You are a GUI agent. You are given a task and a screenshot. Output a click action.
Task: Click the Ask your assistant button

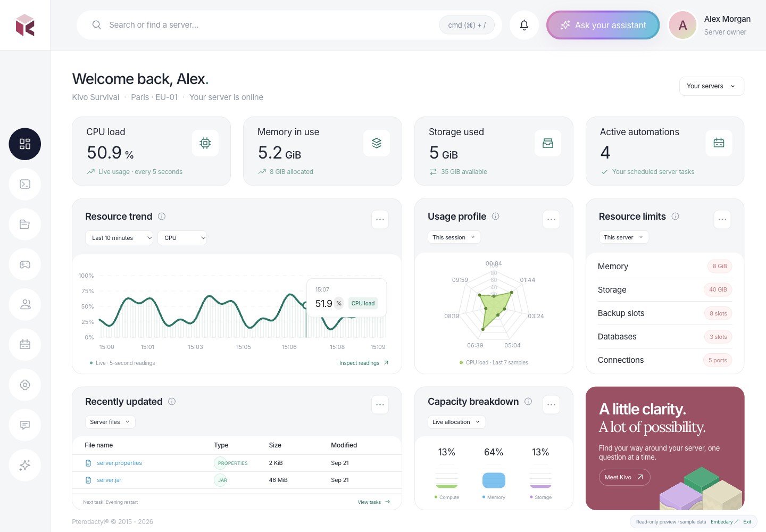tap(603, 25)
